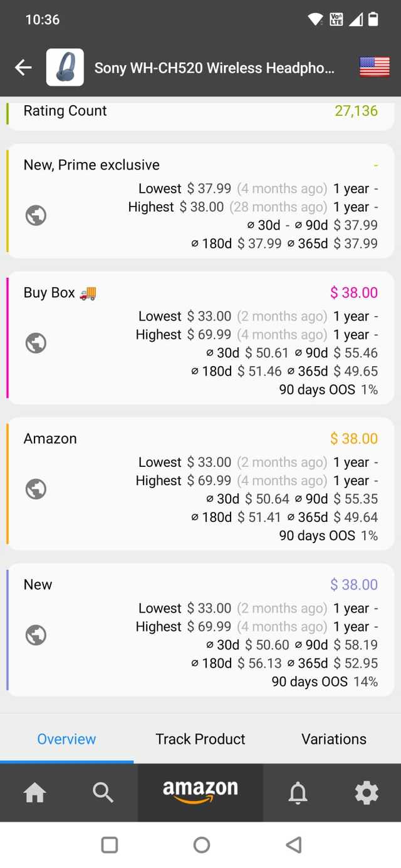Go to Home via house icon
This screenshot has height=868, width=401.
click(34, 793)
